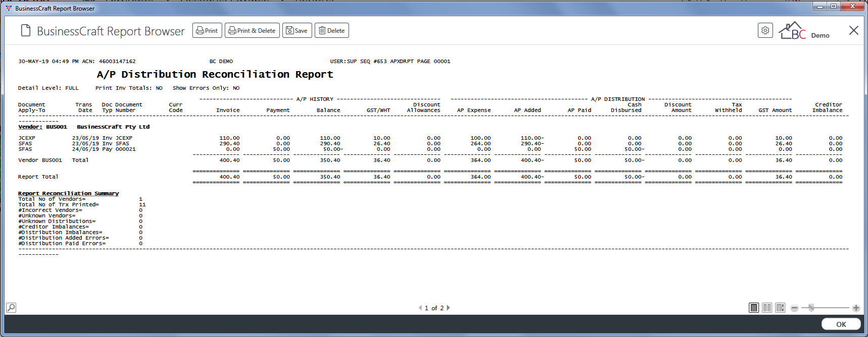The height and width of the screenshot is (337, 868).
Task: Select the 'Report Reconciliation Summary' heading
Action: coord(69,193)
